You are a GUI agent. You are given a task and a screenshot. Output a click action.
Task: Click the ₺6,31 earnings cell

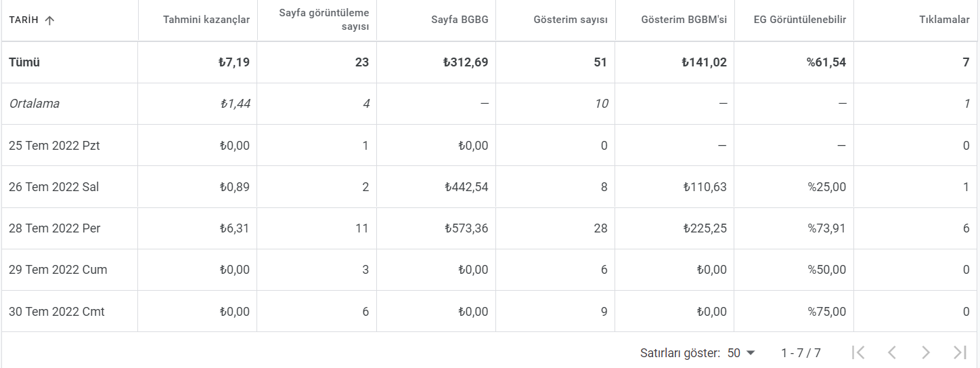[234, 228]
